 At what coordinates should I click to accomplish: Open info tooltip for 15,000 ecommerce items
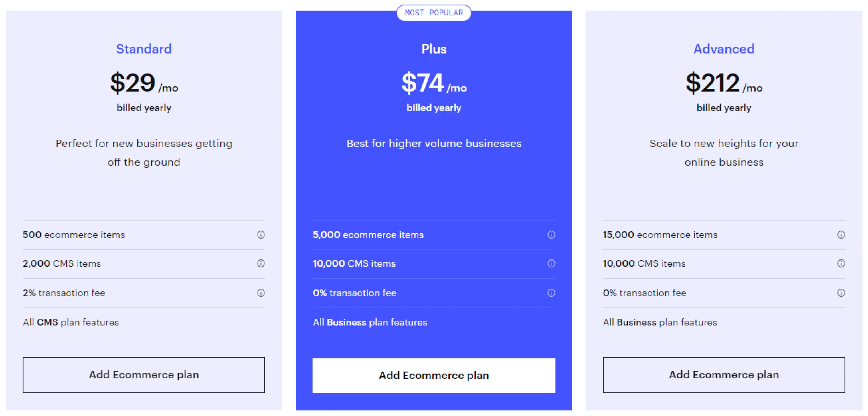click(841, 235)
